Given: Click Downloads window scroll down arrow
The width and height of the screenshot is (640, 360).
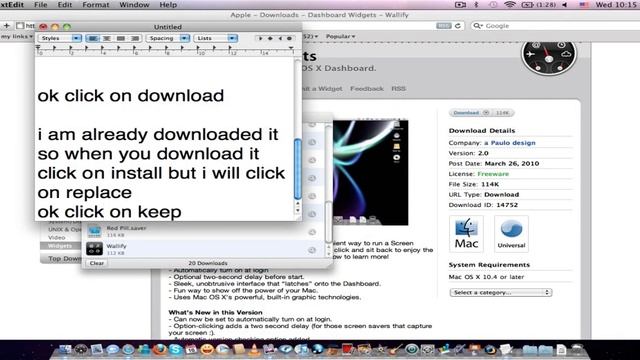Looking at the screenshot, I should pyautogui.click(x=329, y=253).
